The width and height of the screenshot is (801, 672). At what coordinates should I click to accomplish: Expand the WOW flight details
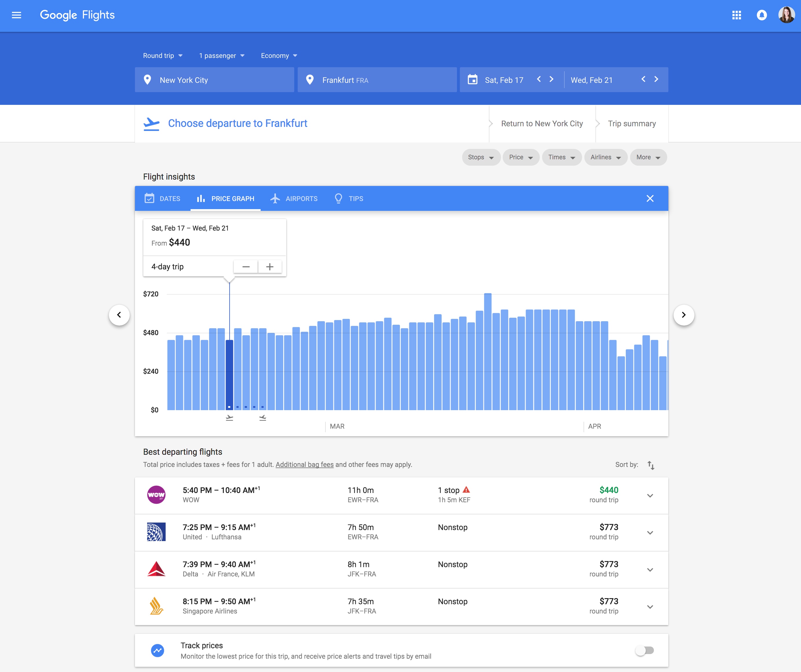(x=650, y=495)
